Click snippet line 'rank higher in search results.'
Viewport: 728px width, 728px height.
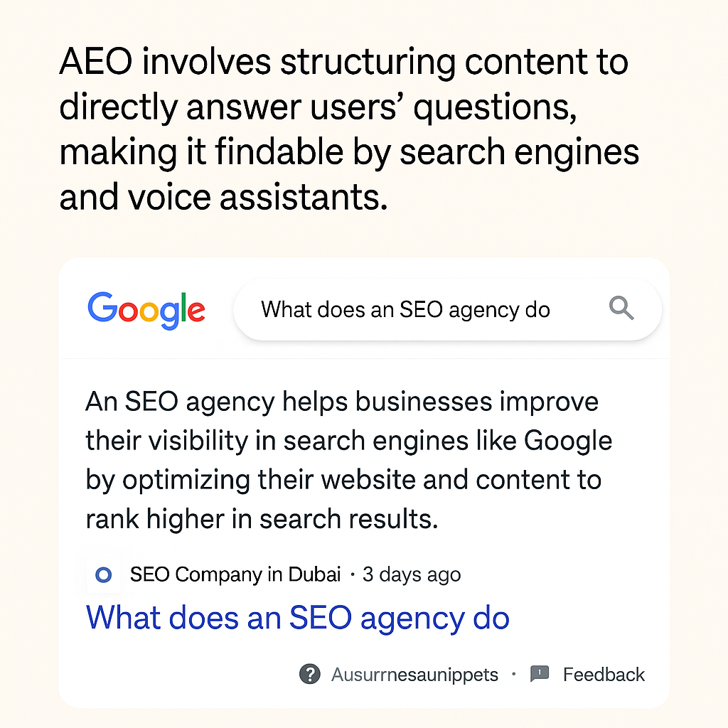click(x=262, y=519)
